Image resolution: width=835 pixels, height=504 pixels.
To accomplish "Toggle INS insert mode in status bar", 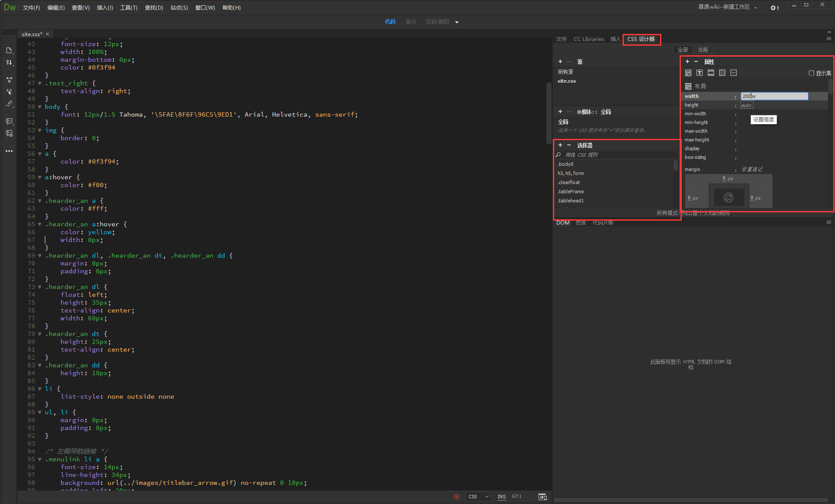I will point(502,497).
